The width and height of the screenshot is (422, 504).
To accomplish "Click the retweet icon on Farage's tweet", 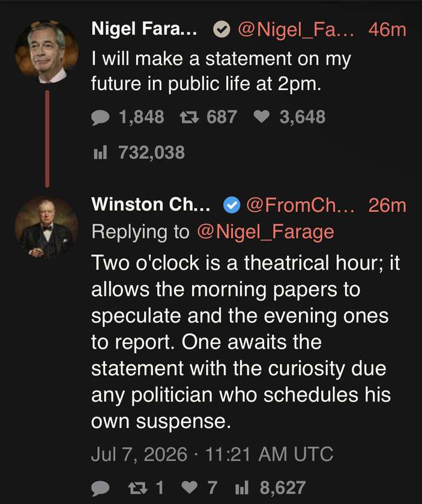I will tap(189, 118).
